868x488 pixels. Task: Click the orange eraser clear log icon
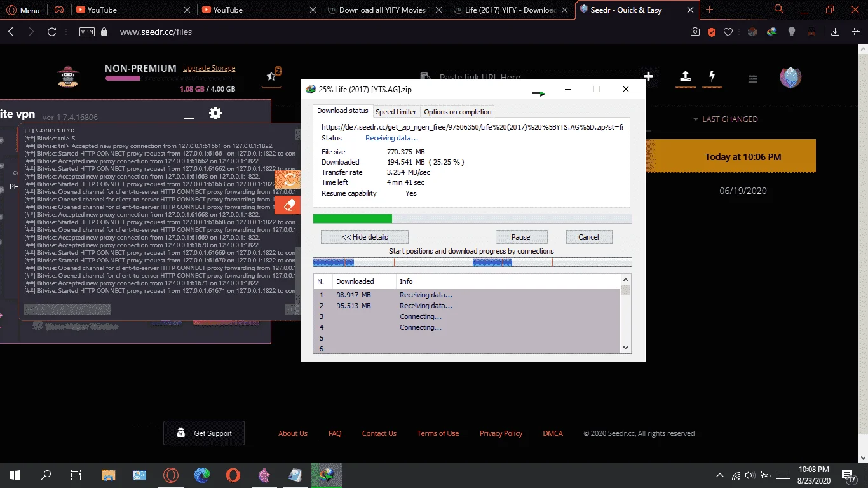[289, 205]
